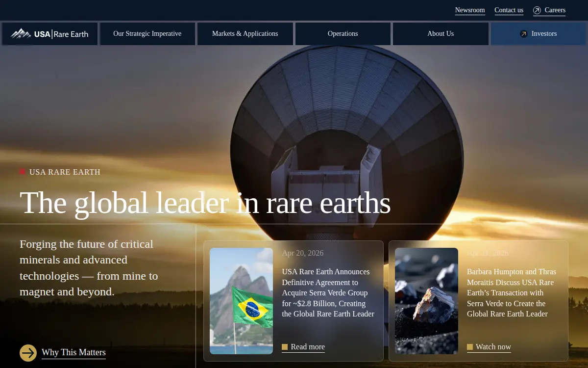Click the Why This Matters arrow circle

click(28, 353)
